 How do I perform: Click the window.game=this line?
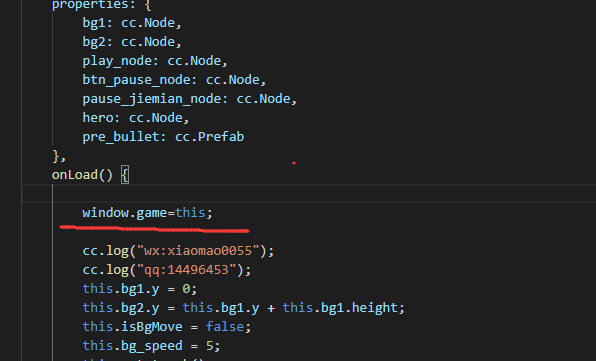pyautogui.click(x=147, y=212)
